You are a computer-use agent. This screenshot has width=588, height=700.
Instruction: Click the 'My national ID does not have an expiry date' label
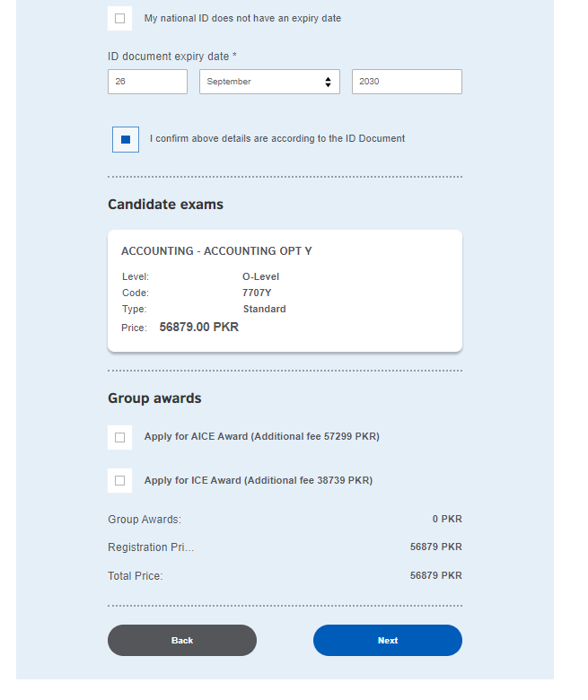click(x=242, y=19)
